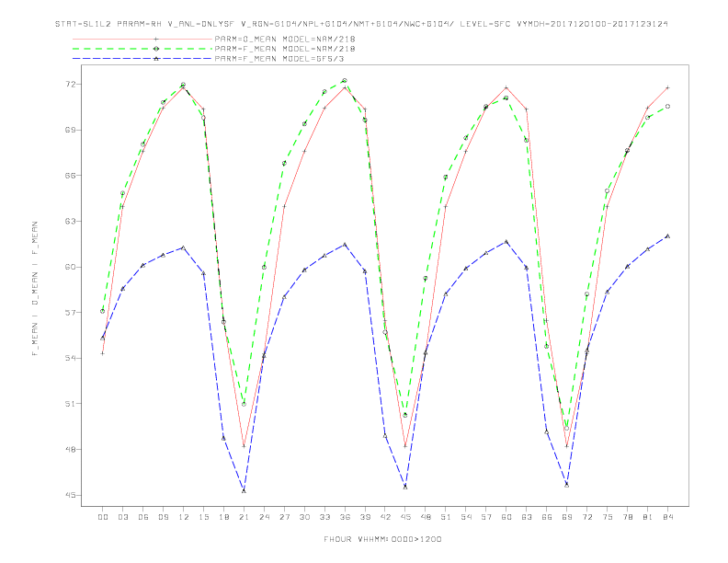Click the vertical axis title F_MEAN | O_MEAN | F_MEAN
This screenshot has width=728, height=563.
[35, 289]
